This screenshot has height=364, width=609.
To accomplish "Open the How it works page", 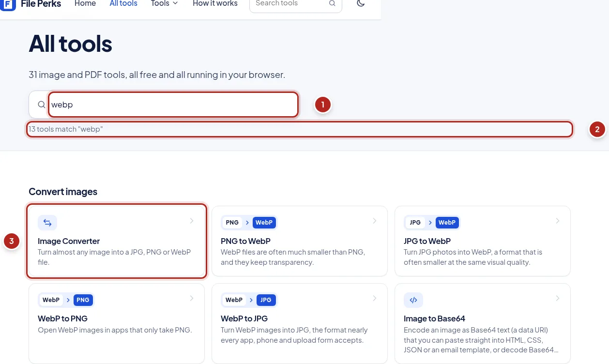I will coord(215,3).
